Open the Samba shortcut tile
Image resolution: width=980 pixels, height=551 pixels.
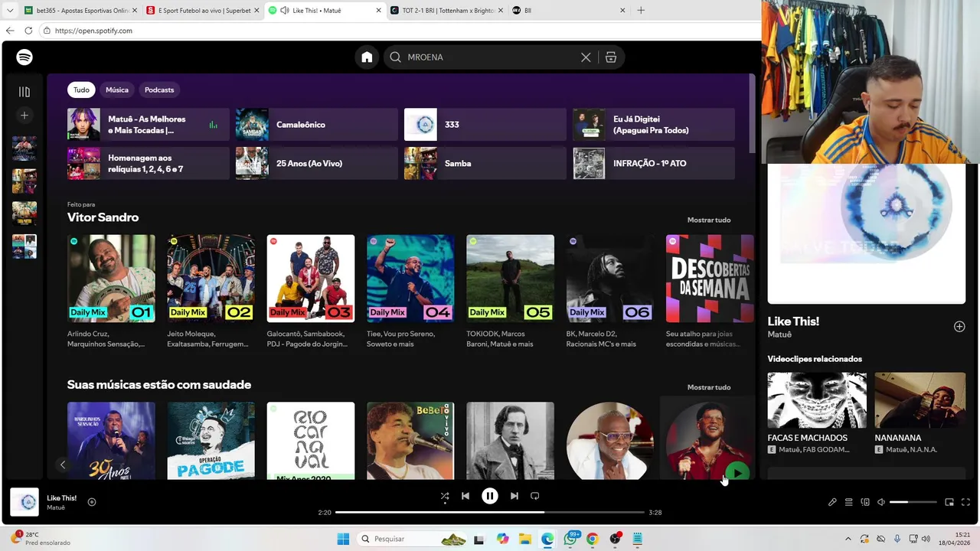point(485,163)
